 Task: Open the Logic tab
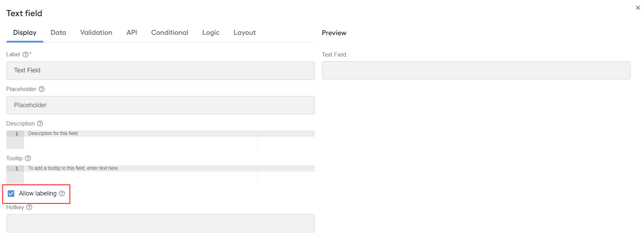[211, 33]
